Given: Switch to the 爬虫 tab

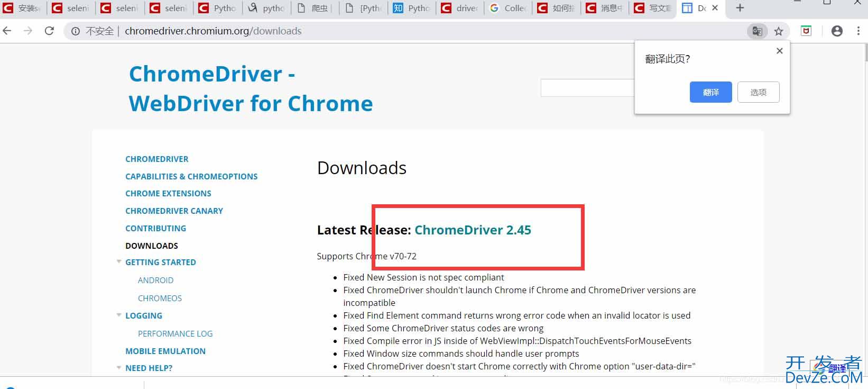Looking at the screenshot, I should (315, 8).
